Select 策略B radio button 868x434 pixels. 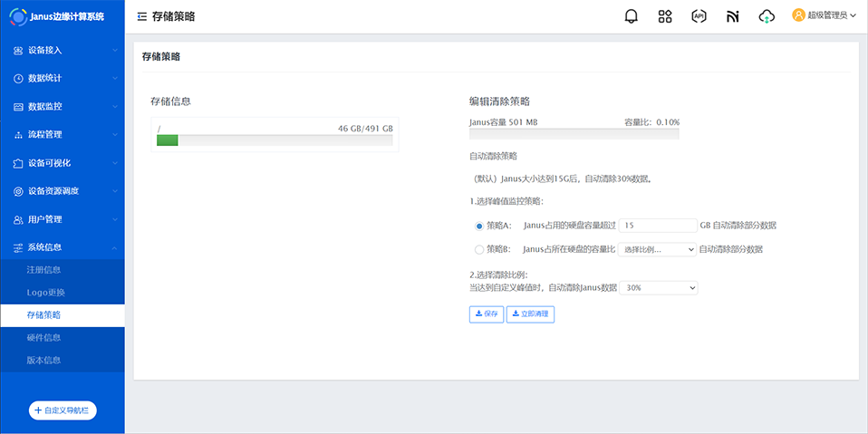(x=479, y=249)
